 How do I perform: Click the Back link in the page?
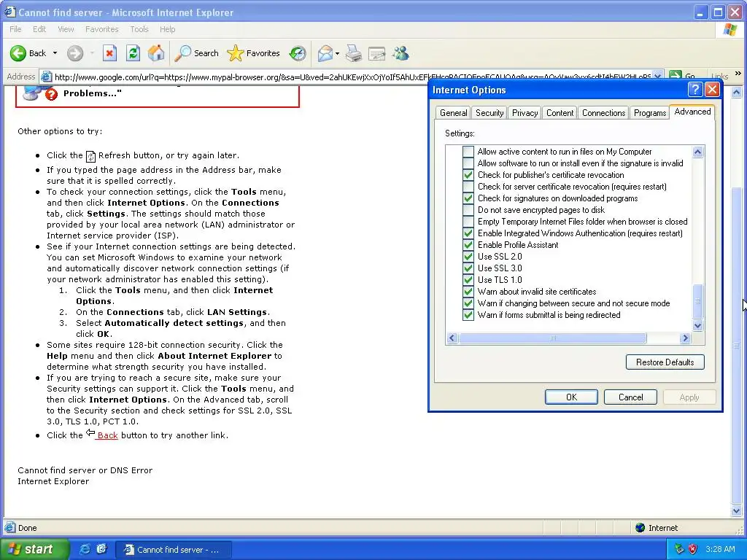107,435
